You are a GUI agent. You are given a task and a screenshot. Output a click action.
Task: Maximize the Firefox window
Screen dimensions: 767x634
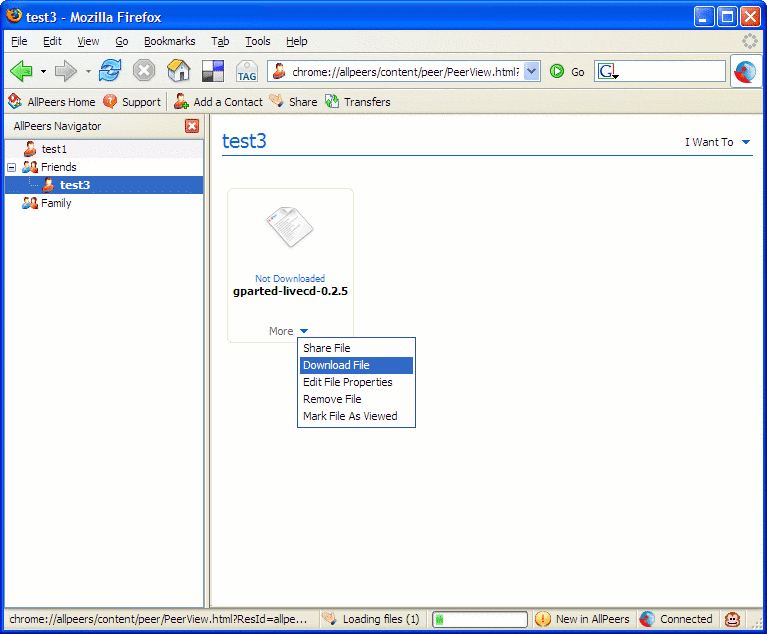coord(727,17)
